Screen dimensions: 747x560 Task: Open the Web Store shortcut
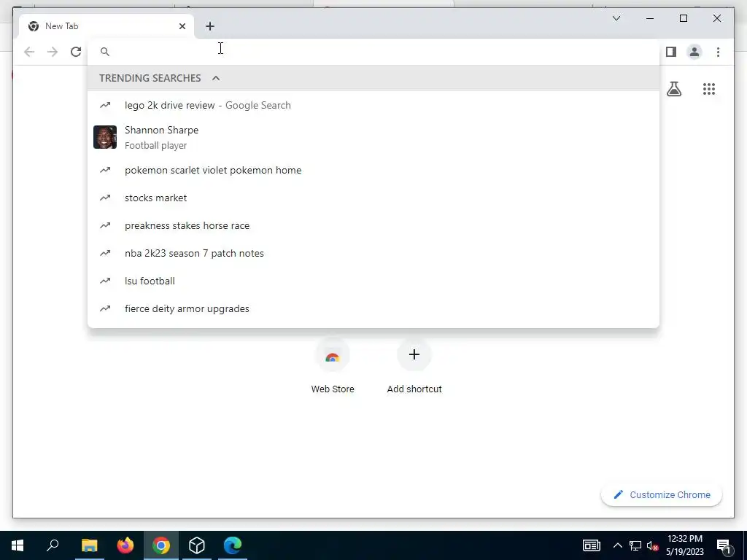coord(333,366)
